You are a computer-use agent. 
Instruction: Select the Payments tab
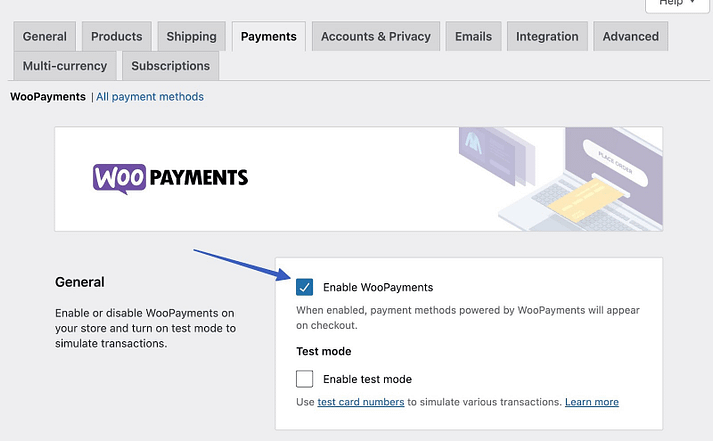pos(268,37)
